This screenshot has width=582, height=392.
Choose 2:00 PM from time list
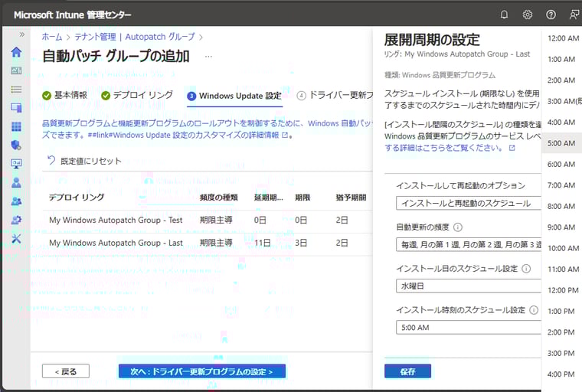coord(562,332)
